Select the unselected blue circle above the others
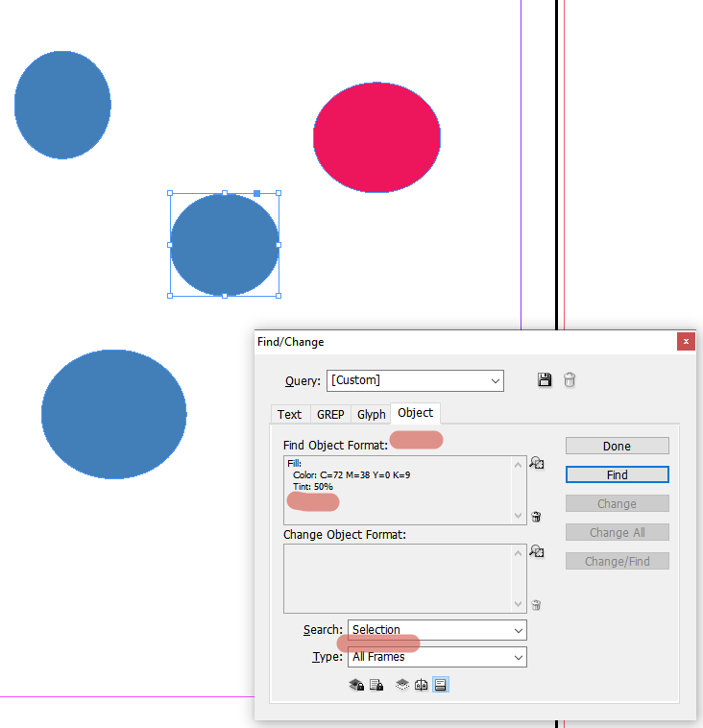This screenshot has width=703, height=728. [62, 105]
